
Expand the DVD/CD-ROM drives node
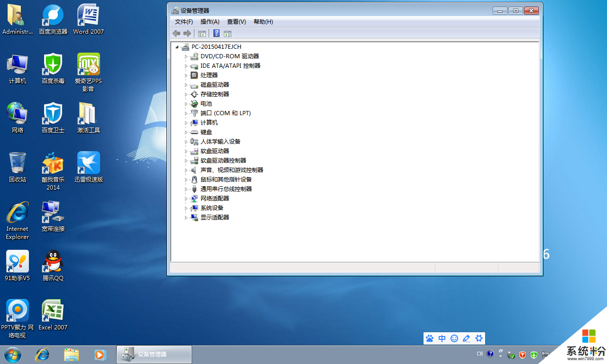pyautogui.click(x=186, y=56)
